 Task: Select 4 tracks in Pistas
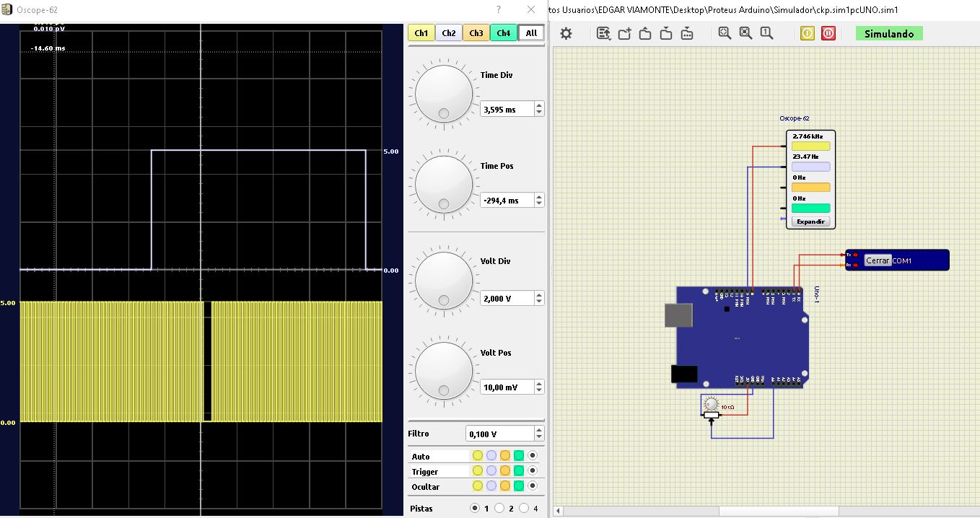(524, 508)
